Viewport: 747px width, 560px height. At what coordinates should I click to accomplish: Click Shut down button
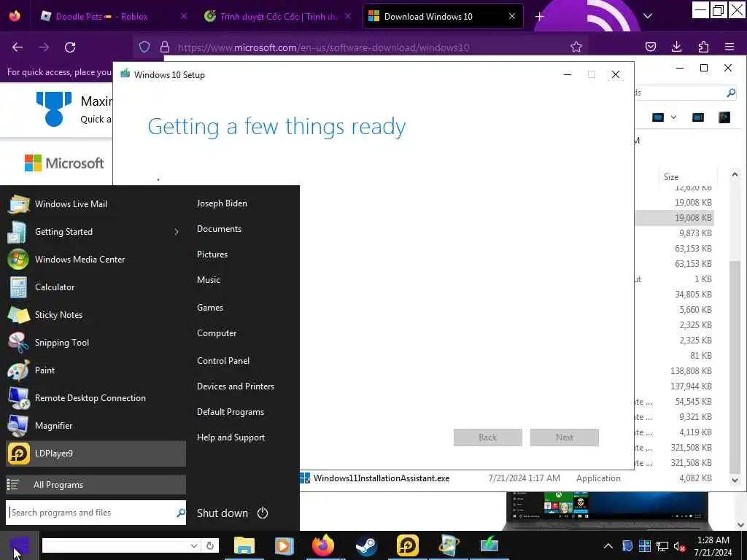[x=222, y=513]
